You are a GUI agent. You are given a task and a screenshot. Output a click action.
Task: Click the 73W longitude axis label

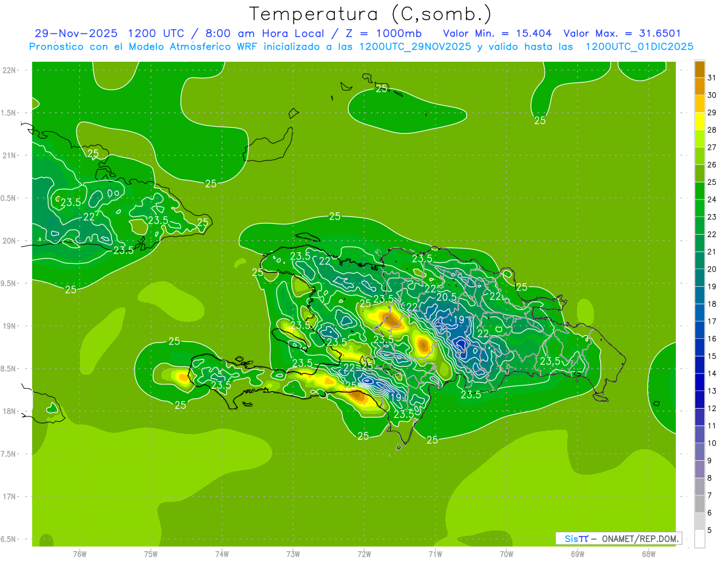tap(293, 554)
